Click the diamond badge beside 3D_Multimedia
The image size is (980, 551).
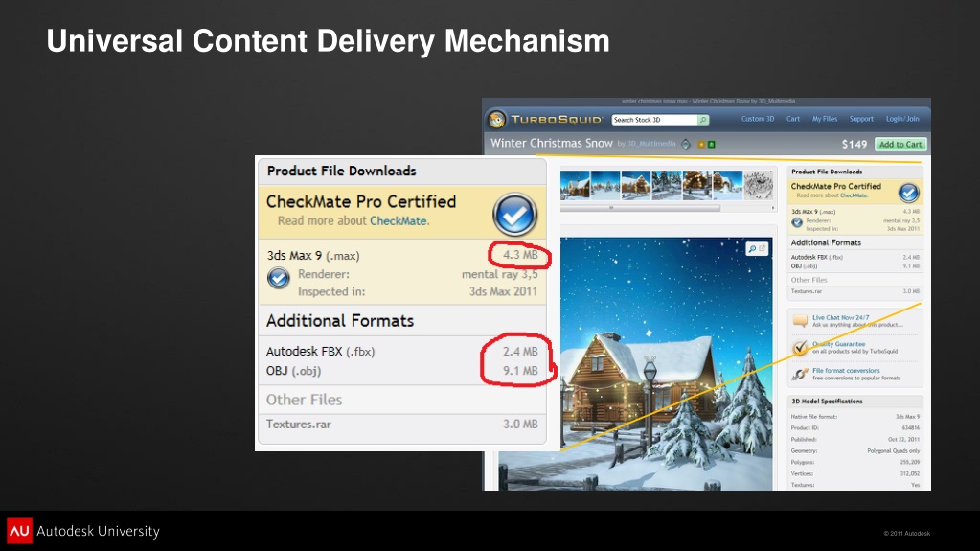click(686, 145)
